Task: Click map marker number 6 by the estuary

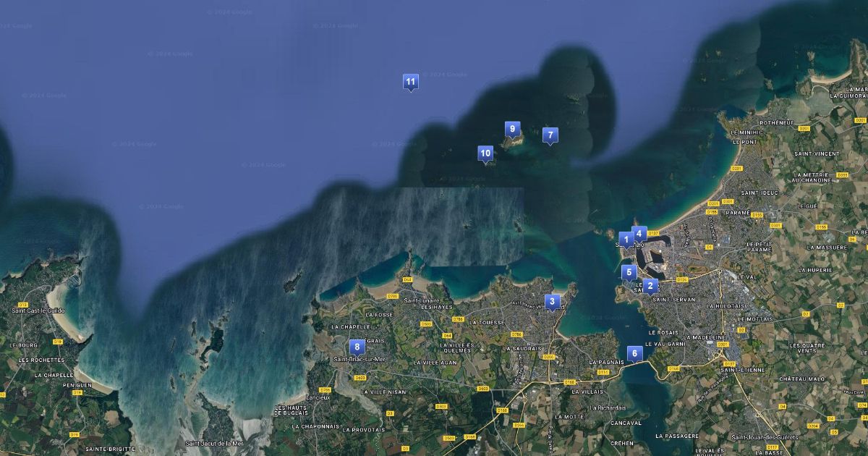Action: click(x=634, y=354)
